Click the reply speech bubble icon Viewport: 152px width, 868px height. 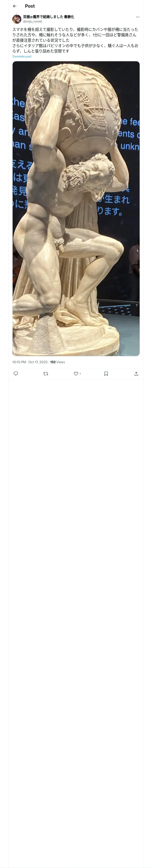click(x=16, y=373)
